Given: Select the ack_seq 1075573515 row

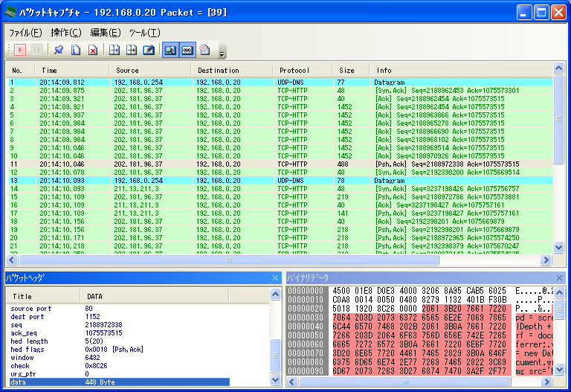Looking at the screenshot, I should pyautogui.click(x=120, y=333).
